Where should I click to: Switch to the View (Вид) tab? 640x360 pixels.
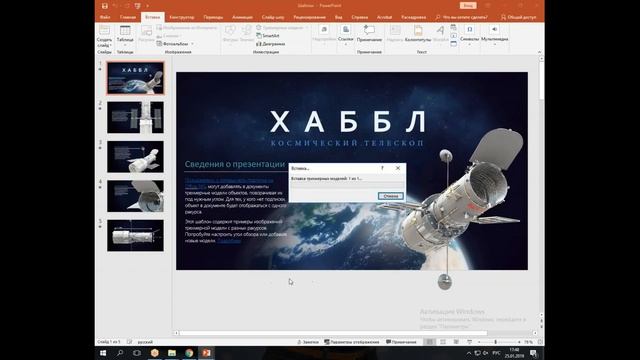point(338,17)
